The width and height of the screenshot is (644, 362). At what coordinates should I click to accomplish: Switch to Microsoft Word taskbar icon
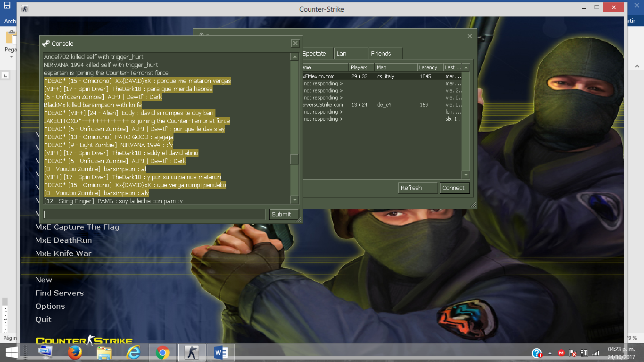[x=221, y=353]
